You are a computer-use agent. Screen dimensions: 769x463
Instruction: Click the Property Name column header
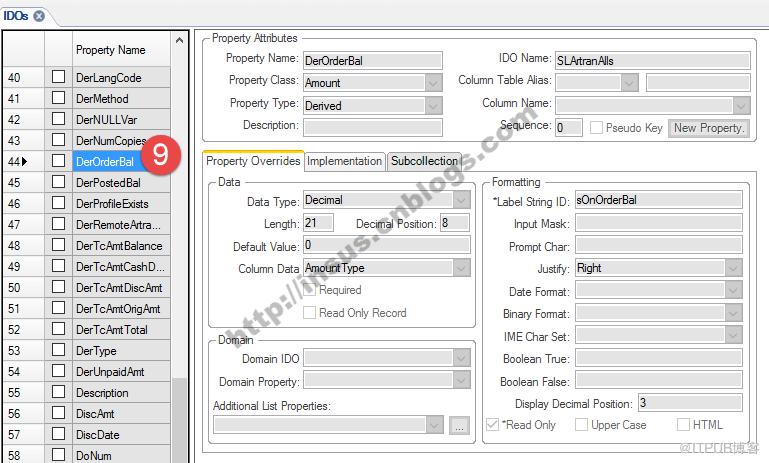click(121, 50)
